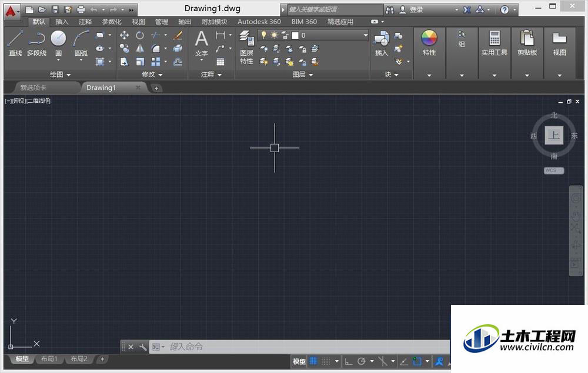Toggle drawing grid display in status bar

pos(313,361)
